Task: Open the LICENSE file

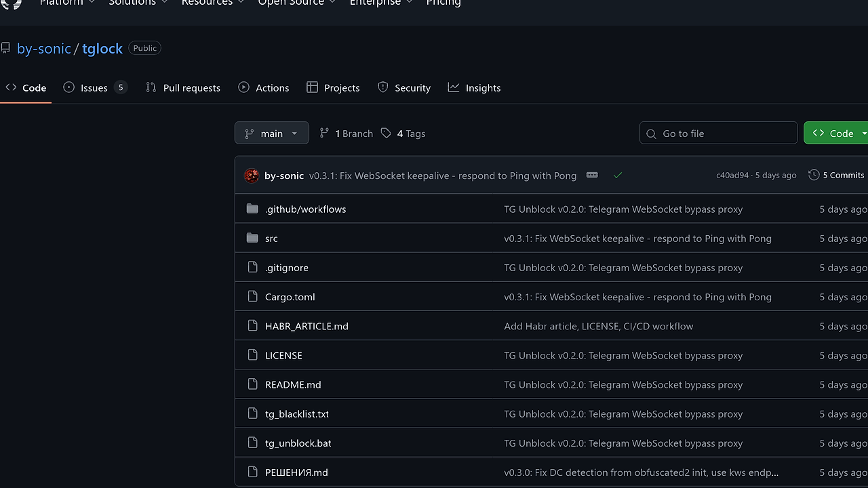Action: [283, 354]
